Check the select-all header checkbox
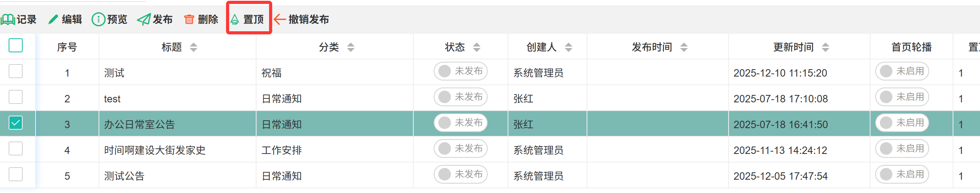 [x=16, y=45]
